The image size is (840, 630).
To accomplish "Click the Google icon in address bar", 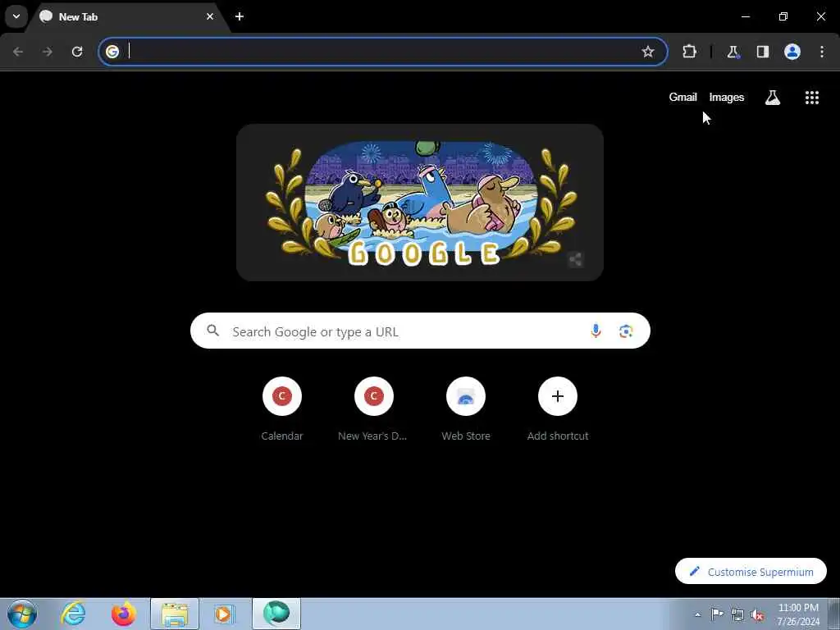I will [x=112, y=52].
